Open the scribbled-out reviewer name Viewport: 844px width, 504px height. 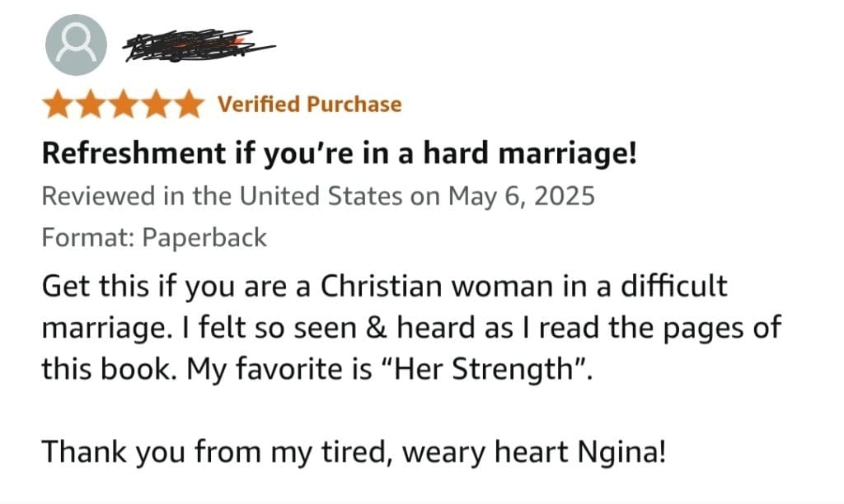[x=198, y=48]
